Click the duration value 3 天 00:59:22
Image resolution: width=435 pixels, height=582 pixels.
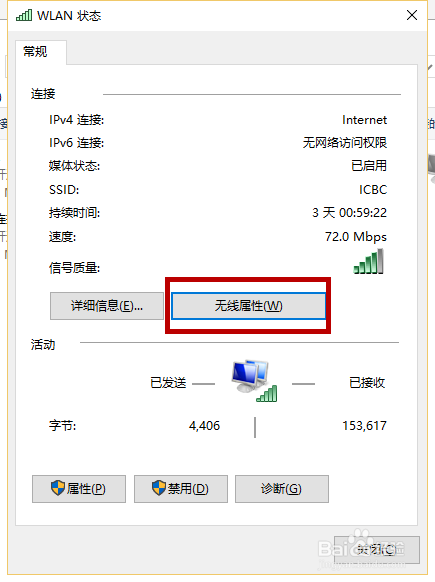tap(349, 213)
